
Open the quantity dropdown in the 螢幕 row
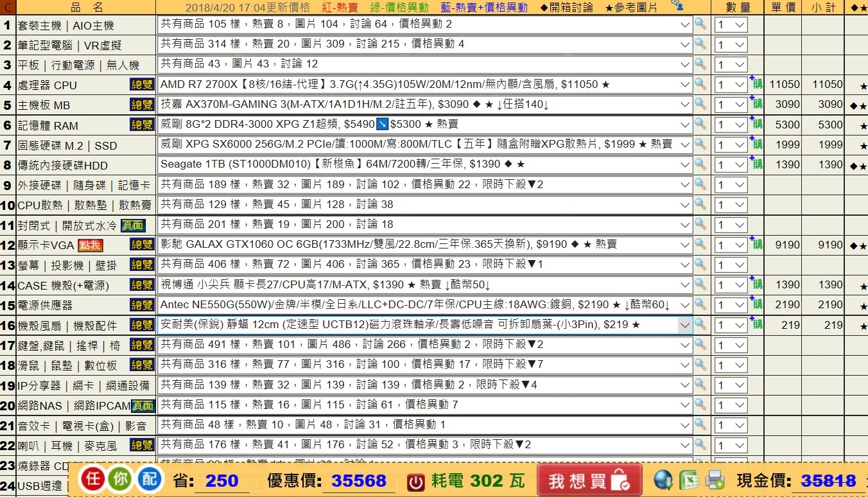pyautogui.click(x=731, y=265)
